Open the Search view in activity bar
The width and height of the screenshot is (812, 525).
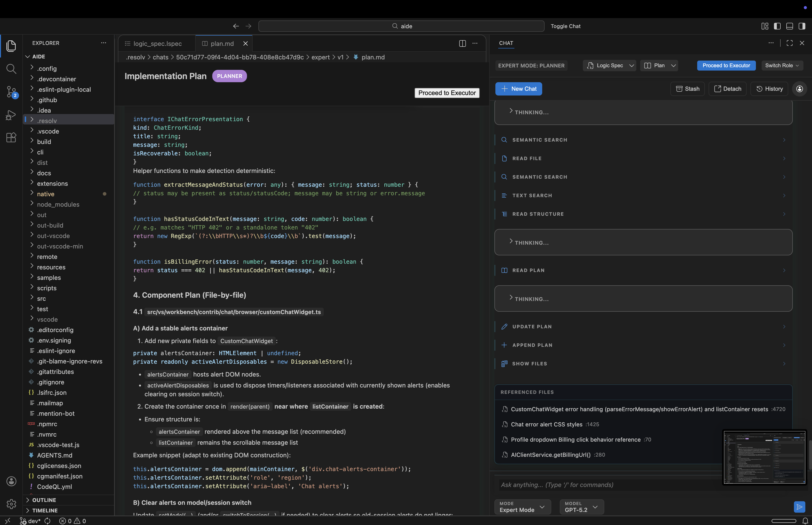pos(11,69)
